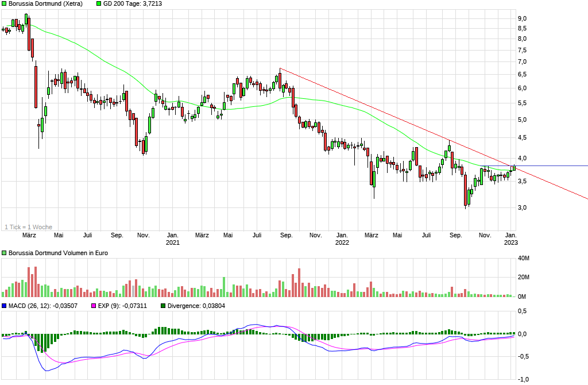Click the Borussia Dortmund (Xetra) legend swatch
The width and height of the screenshot is (588, 385).
tap(5, 4)
